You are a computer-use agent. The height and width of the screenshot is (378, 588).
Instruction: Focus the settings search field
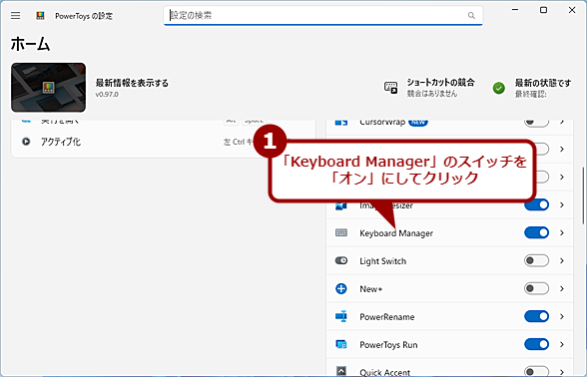pos(322,15)
